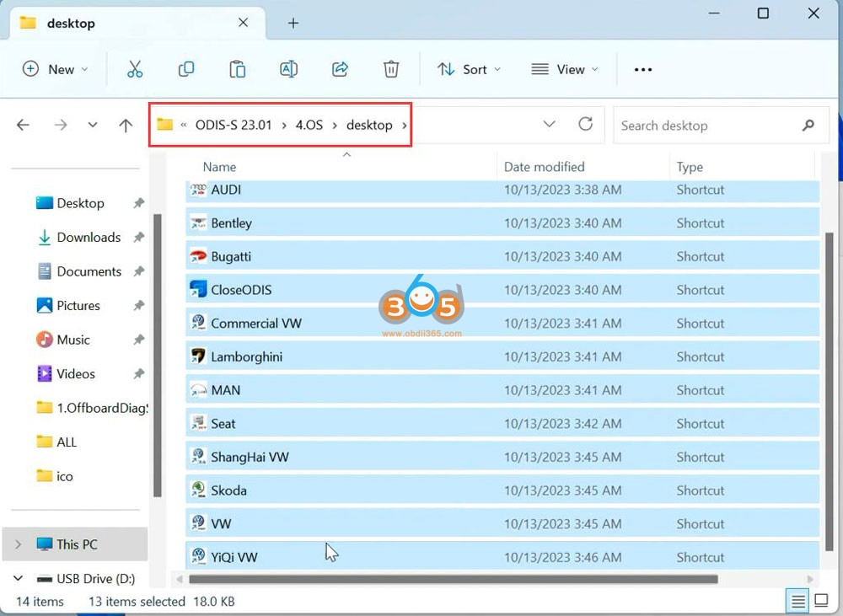Click the Rename icon in toolbar
The height and width of the screenshot is (616, 843).
(288, 69)
